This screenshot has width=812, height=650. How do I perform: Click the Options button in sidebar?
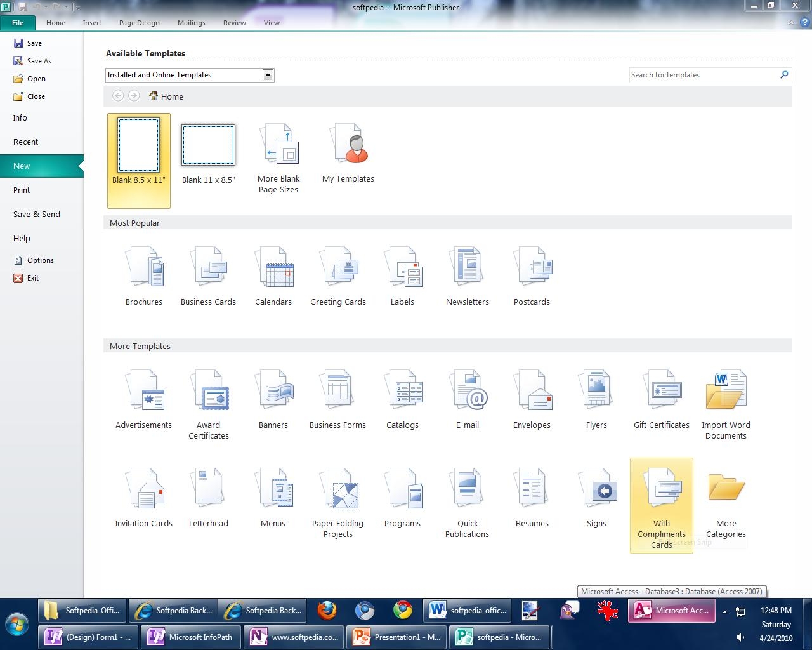point(40,260)
